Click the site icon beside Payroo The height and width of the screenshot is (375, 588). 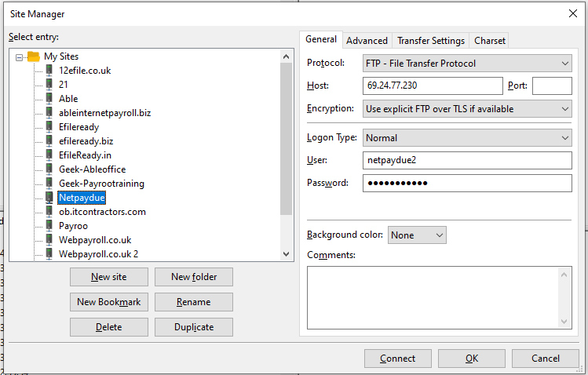49,226
